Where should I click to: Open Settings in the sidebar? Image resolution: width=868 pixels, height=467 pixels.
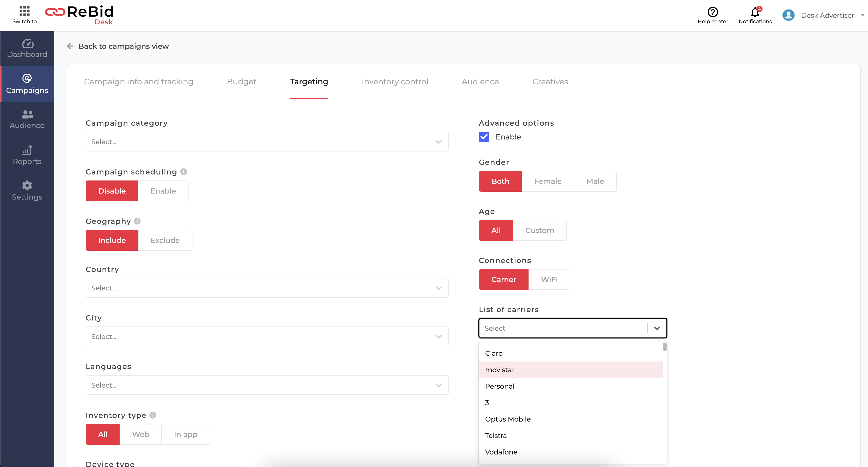point(27,191)
